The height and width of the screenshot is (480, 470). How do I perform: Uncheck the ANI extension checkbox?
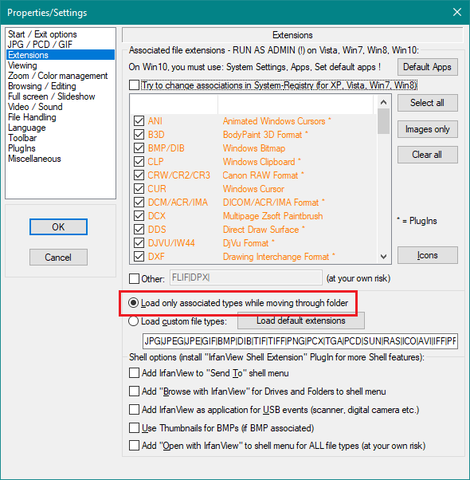[139, 121]
